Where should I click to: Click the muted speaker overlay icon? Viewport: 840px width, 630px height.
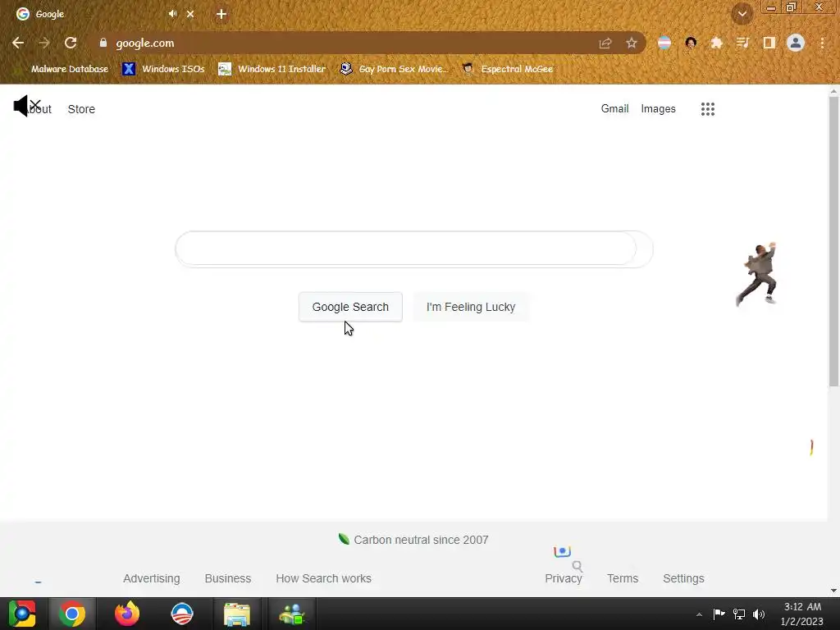point(27,106)
